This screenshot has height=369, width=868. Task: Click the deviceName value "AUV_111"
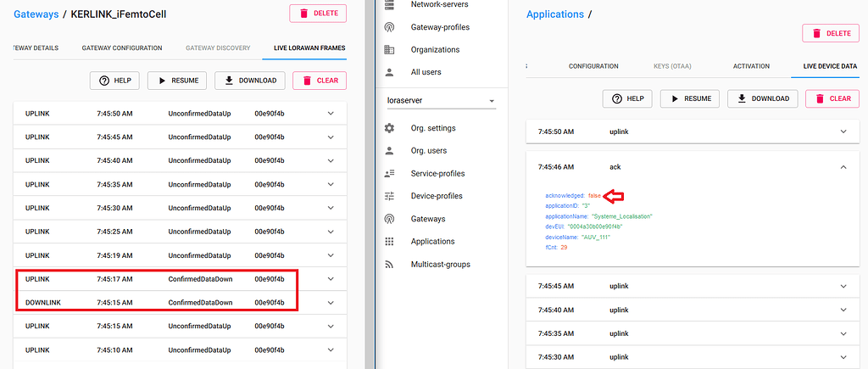tap(596, 237)
